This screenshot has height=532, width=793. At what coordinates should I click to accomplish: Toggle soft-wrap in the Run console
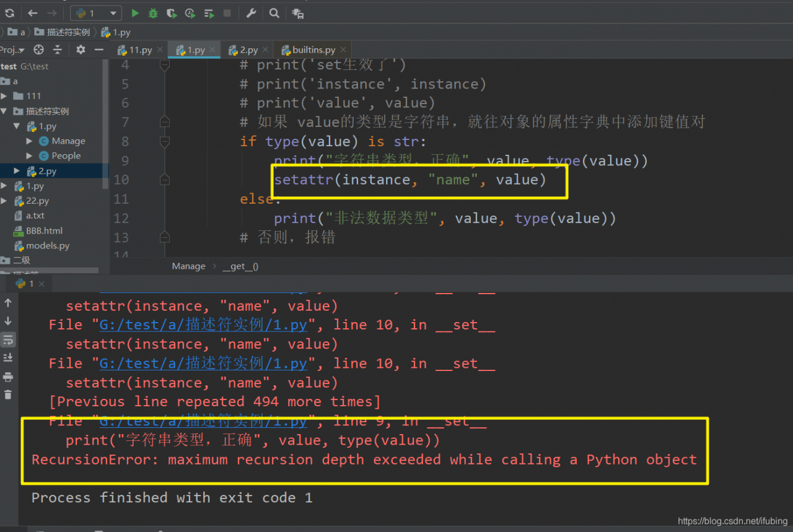click(x=8, y=339)
